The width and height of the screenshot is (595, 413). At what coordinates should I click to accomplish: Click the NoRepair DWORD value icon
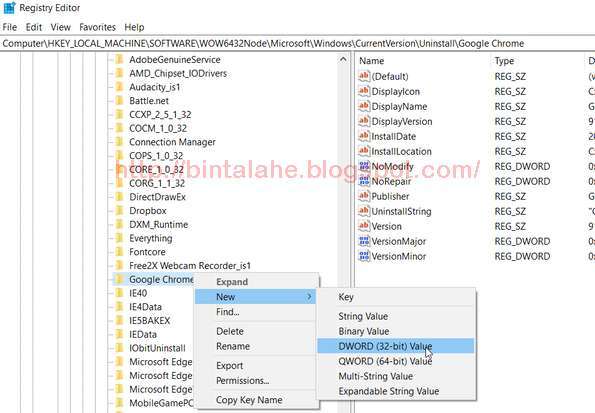click(364, 181)
